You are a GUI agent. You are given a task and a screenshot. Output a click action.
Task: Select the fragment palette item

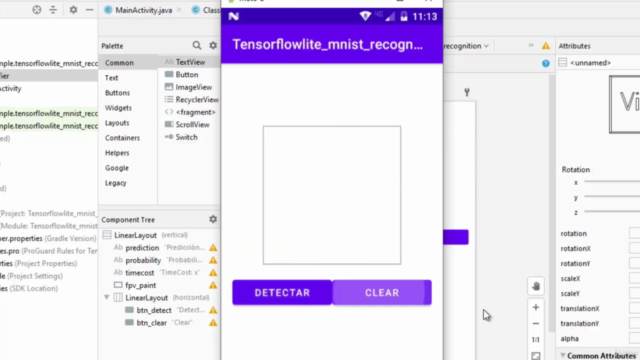pyautogui.click(x=190, y=112)
